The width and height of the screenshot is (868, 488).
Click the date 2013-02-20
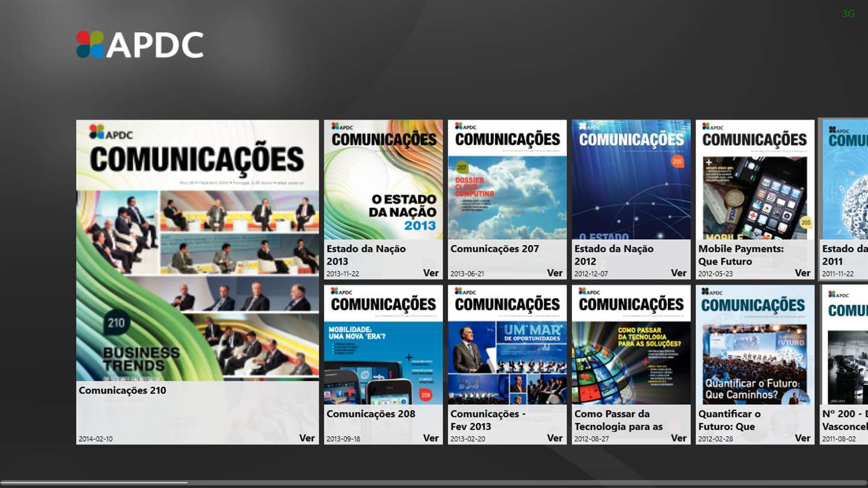467,439
